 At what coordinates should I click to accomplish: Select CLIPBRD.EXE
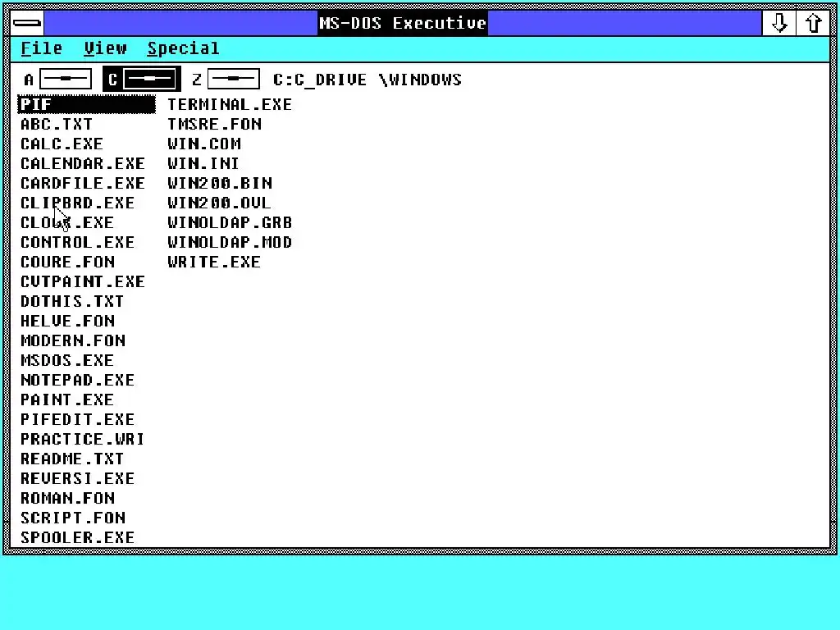77,203
